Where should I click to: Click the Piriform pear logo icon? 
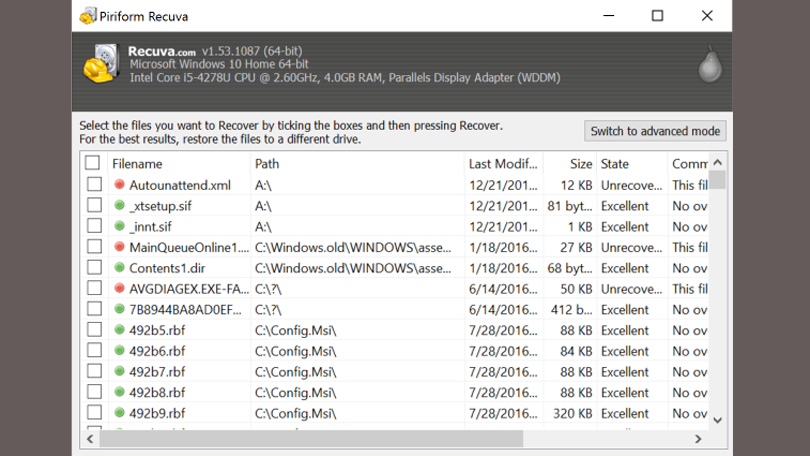click(709, 65)
